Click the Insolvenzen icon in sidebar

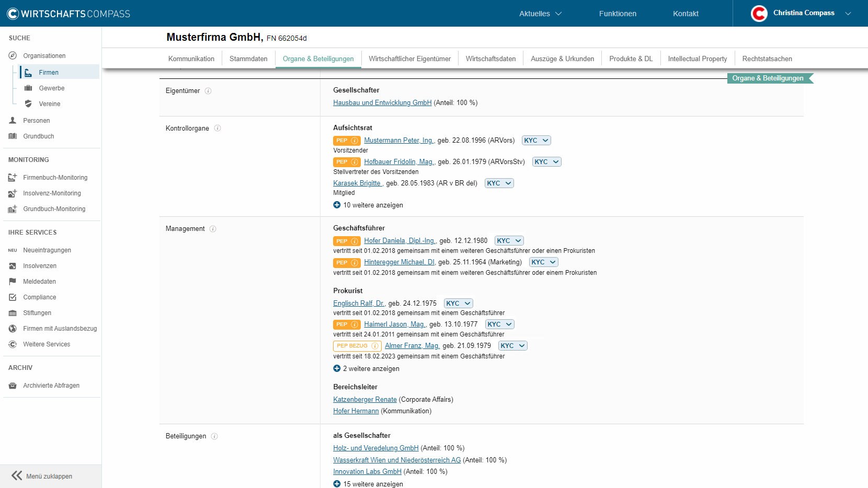tap(13, 265)
